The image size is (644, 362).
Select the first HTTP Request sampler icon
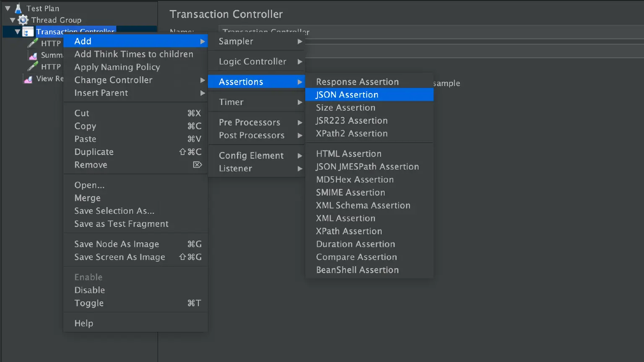[x=34, y=43]
